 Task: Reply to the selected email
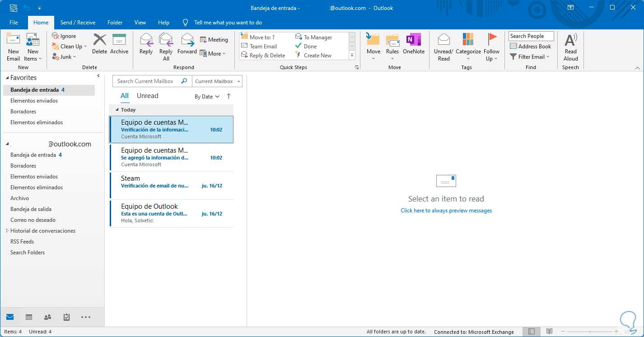pyautogui.click(x=146, y=44)
